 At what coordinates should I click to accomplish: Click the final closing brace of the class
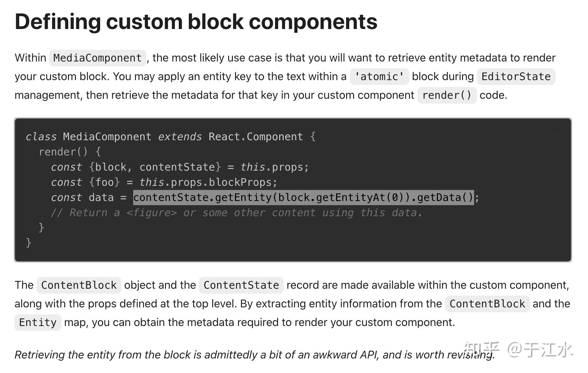(x=29, y=242)
